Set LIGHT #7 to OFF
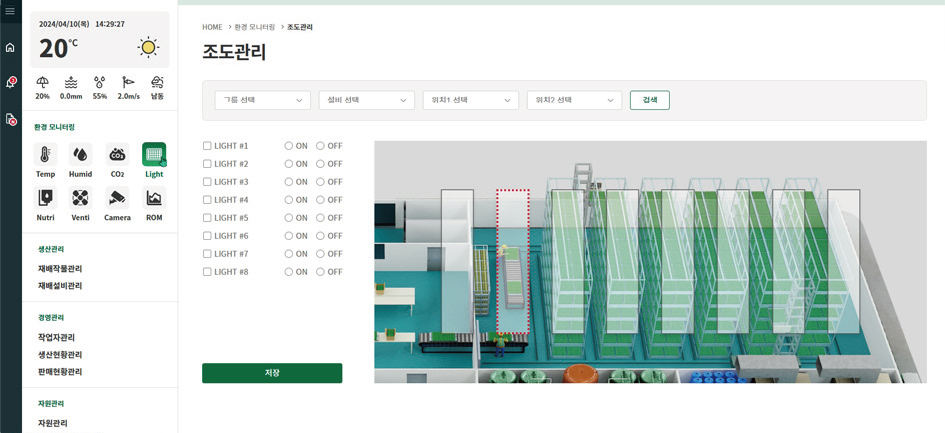This screenshot has height=433, width=945. (x=321, y=254)
